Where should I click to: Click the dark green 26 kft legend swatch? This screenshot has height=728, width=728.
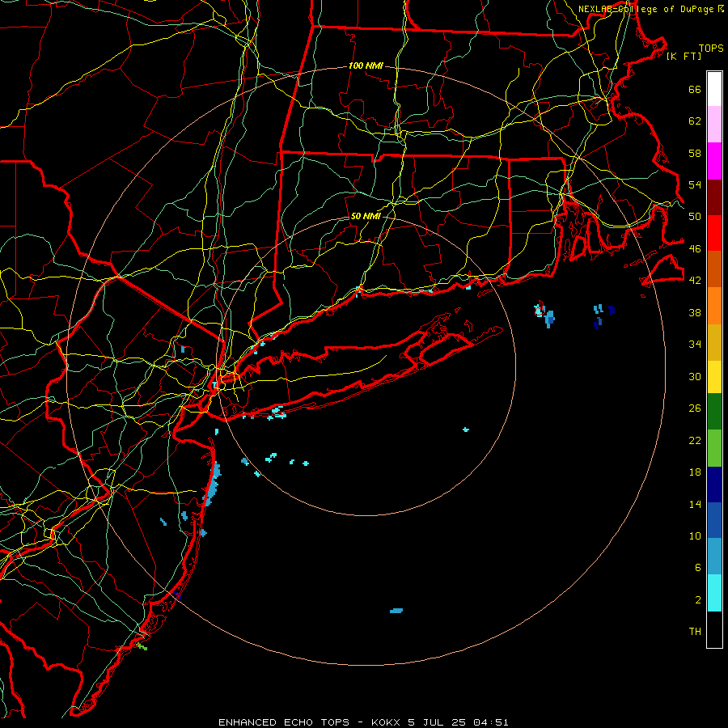tap(714, 412)
